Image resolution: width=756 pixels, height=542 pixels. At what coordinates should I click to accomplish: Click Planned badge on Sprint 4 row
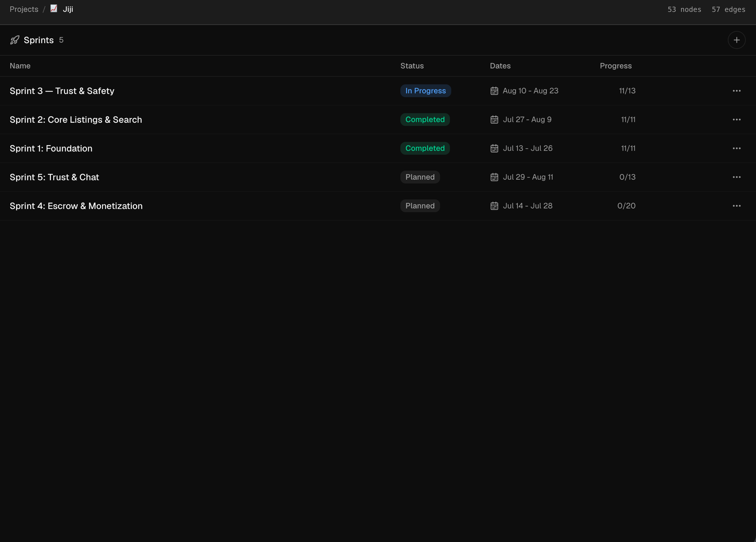(420, 205)
